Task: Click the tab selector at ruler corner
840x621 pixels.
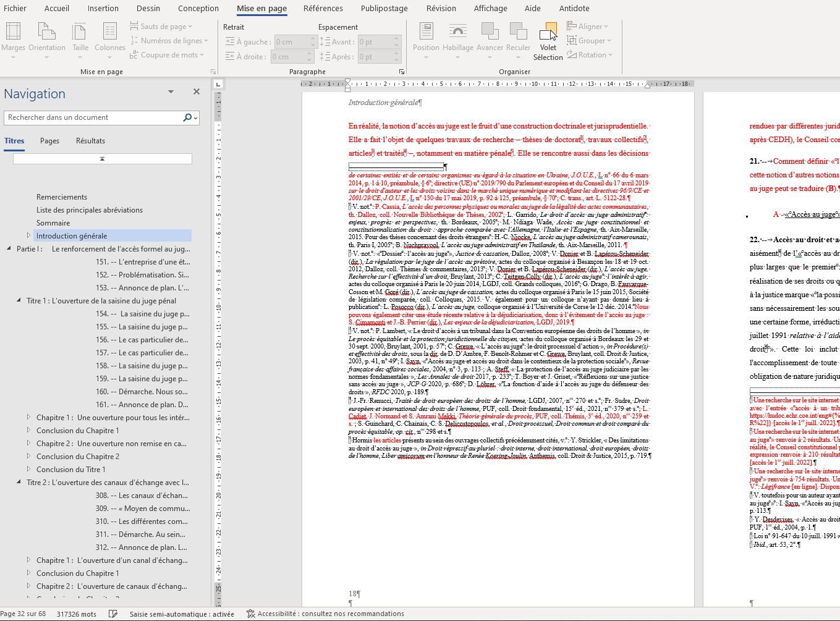Action: 218,84
